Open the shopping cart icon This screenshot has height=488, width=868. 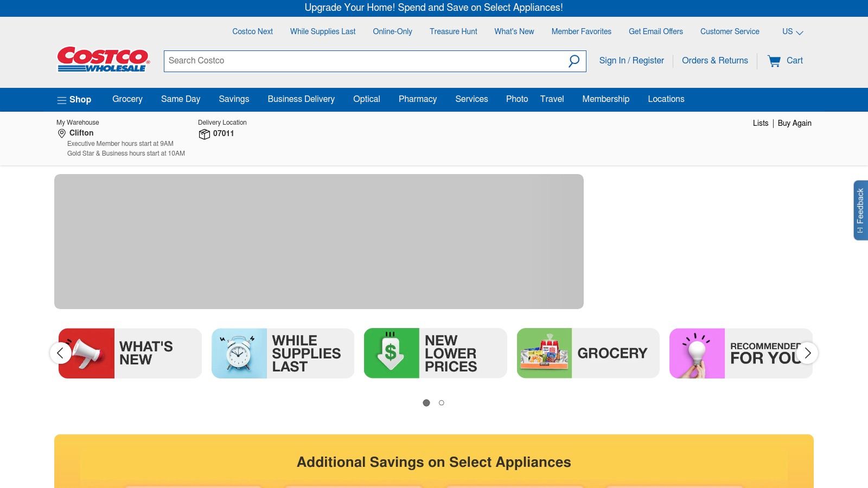click(774, 61)
